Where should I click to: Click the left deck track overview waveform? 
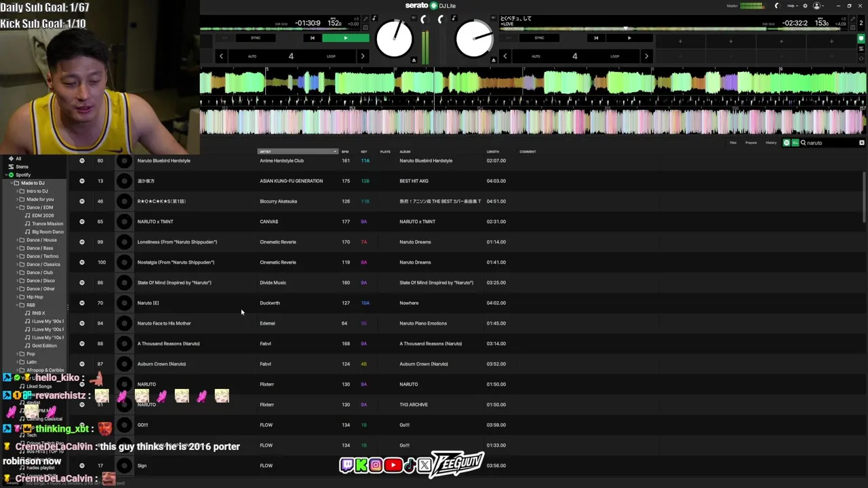pos(280,29)
